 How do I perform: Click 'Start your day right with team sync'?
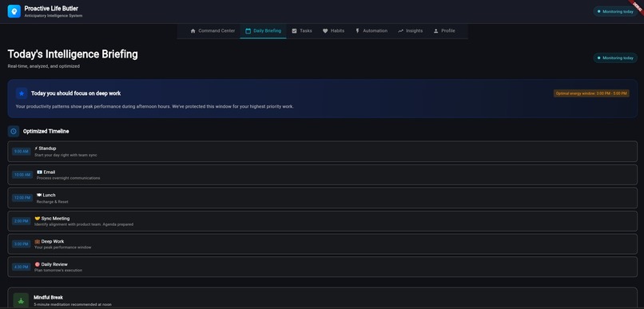pyautogui.click(x=66, y=155)
